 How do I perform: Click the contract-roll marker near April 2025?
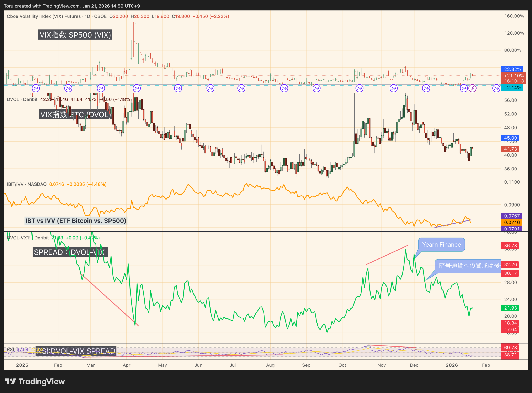click(x=137, y=88)
